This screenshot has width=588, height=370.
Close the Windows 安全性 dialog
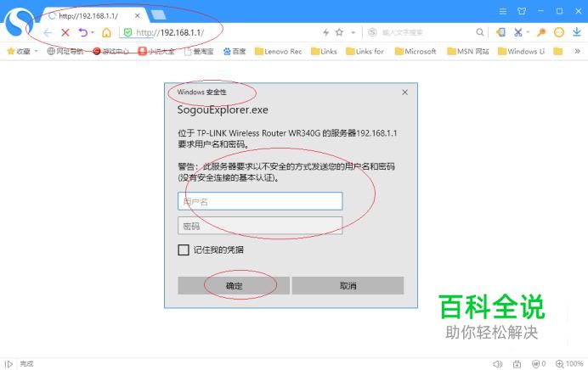(404, 92)
